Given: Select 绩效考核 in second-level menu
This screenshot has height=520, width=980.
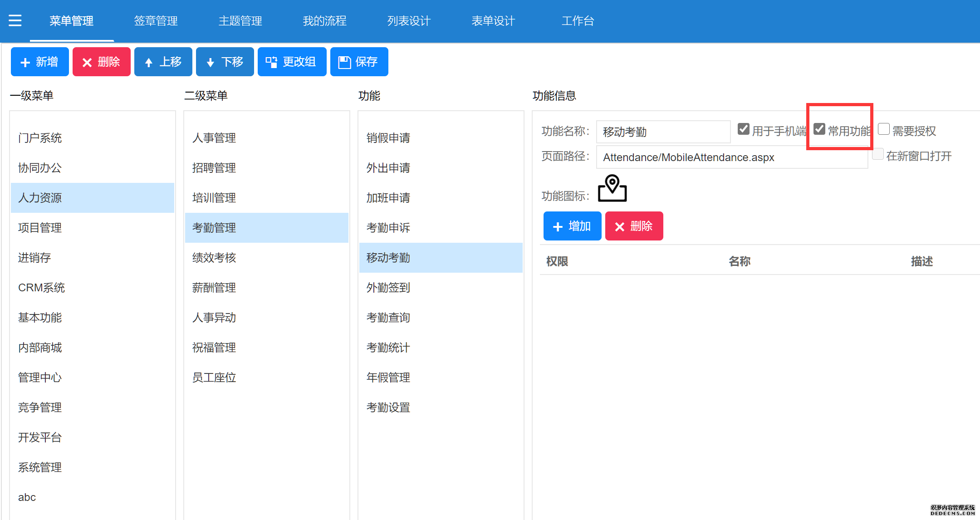Looking at the screenshot, I should pos(267,258).
